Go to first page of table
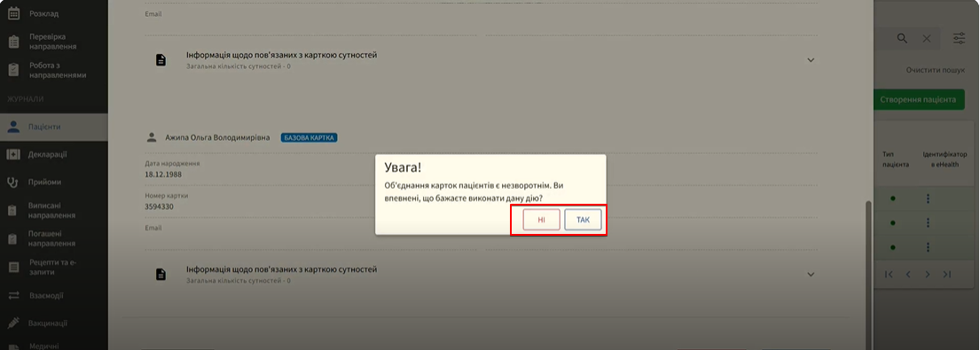 point(889,275)
